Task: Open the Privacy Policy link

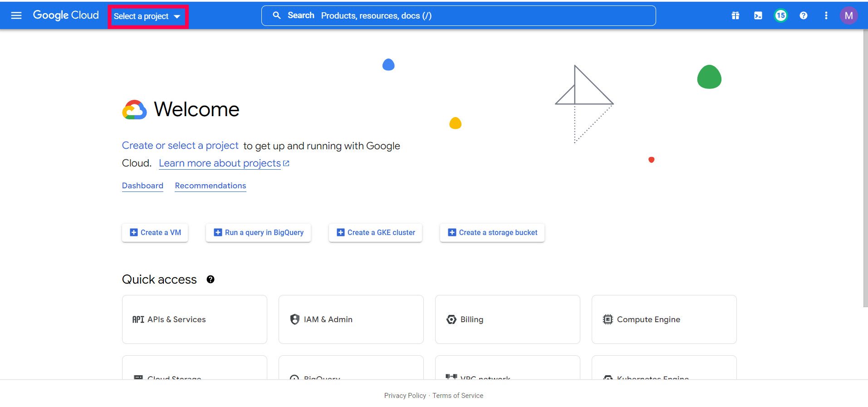Action: (x=405, y=396)
